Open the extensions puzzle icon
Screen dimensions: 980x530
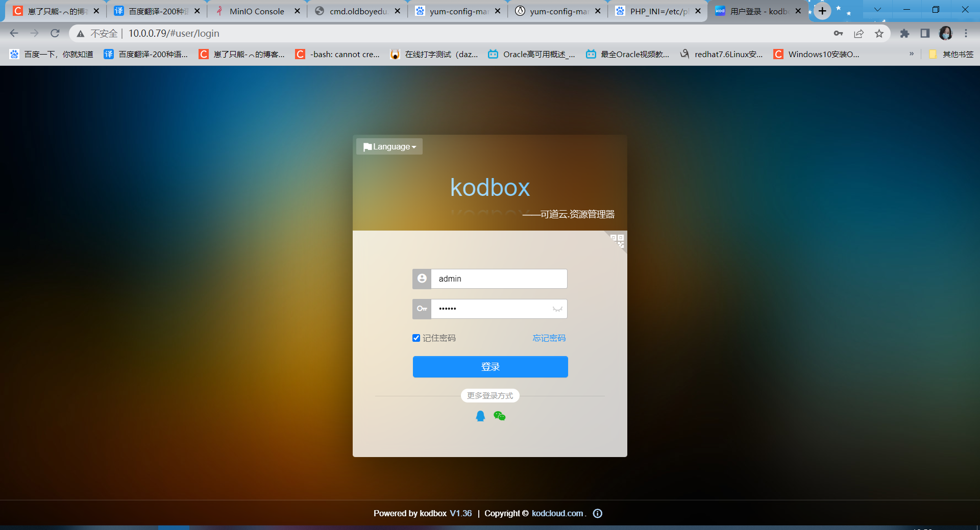[905, 33]
